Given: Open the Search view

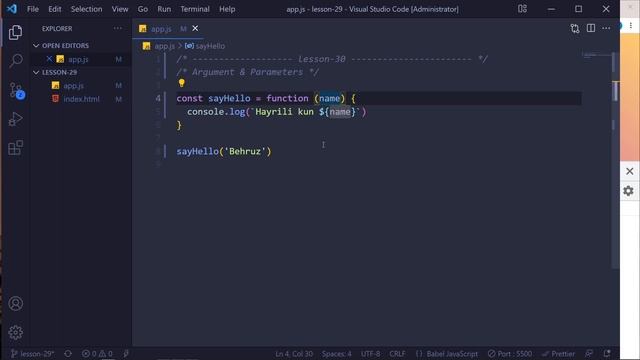Looking at the screenshot, I should point(16,61).
